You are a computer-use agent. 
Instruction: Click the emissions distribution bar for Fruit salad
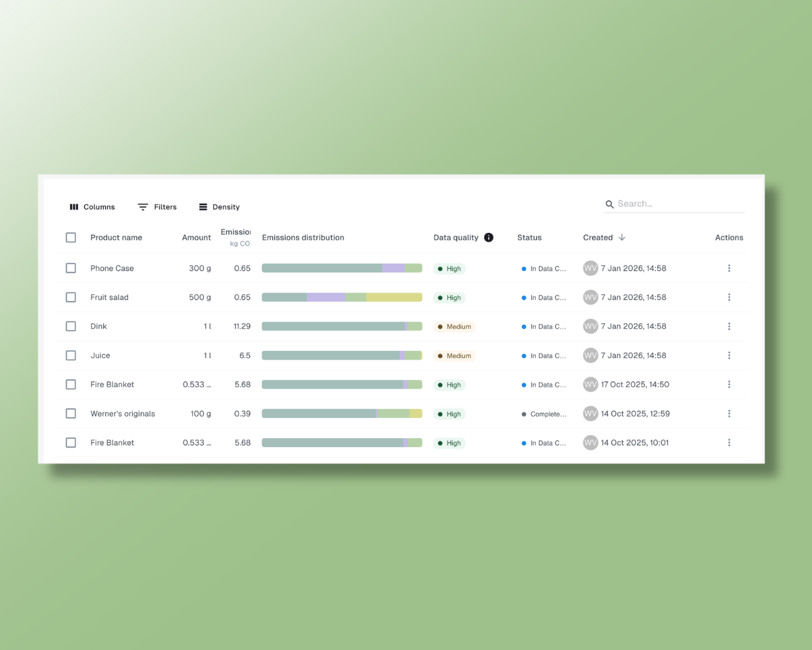[342, 297]
